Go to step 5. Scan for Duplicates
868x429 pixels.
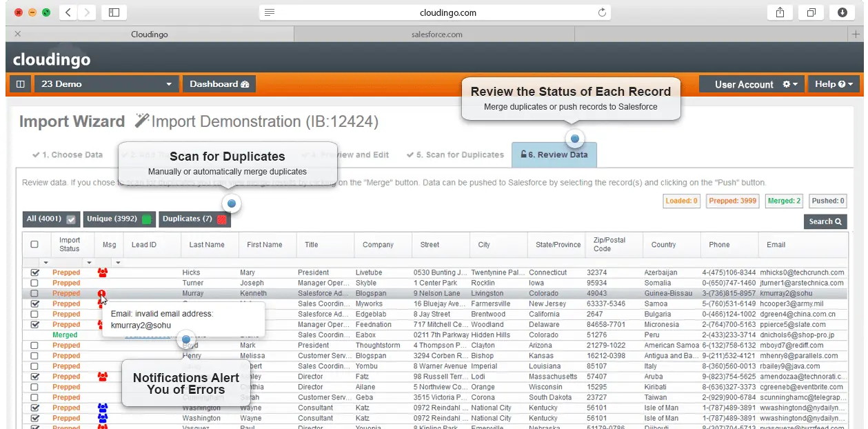[x=455, y=154]
